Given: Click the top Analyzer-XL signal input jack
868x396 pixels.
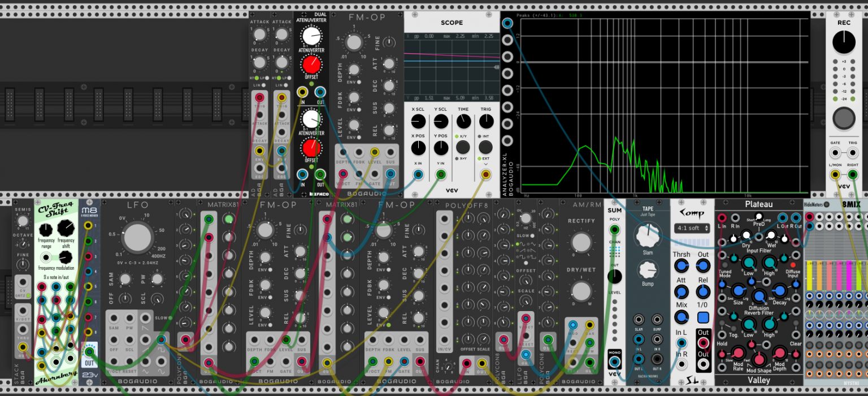Looking at the screenshot, I should 507,23.
